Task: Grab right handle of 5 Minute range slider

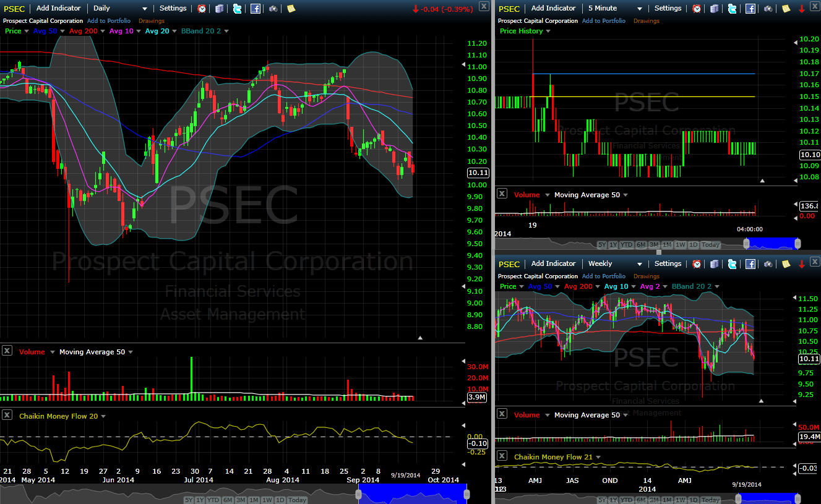Action: 797,244
